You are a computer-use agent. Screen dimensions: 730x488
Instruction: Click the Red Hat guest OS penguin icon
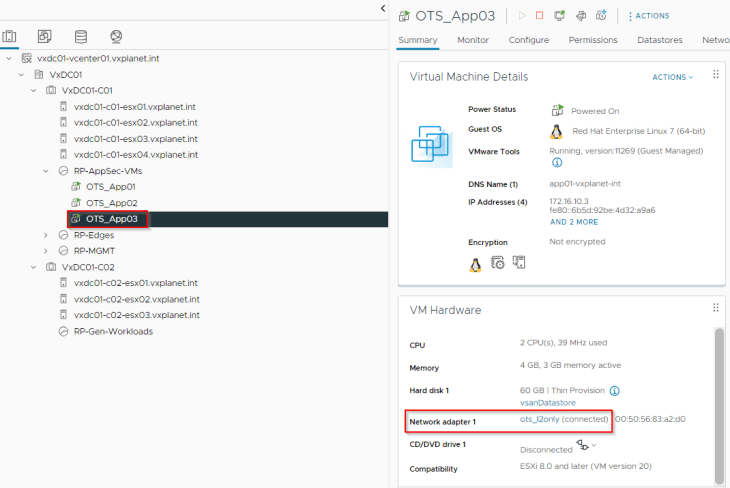pos(556,132)
